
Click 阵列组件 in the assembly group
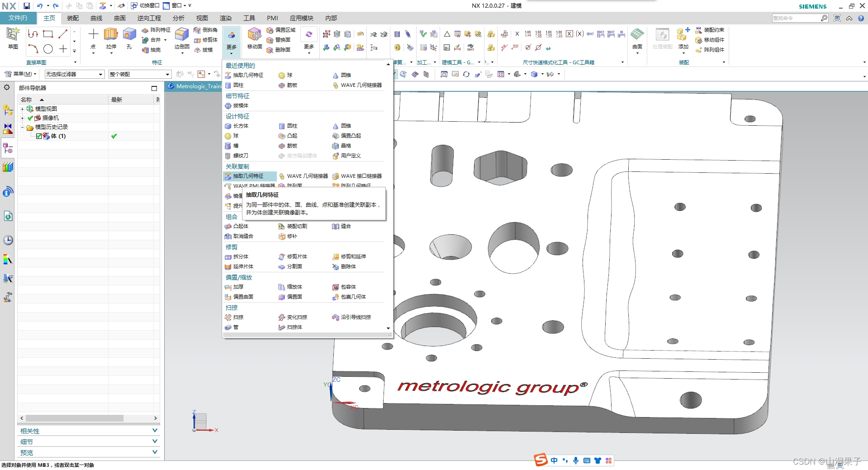[710, 50]
